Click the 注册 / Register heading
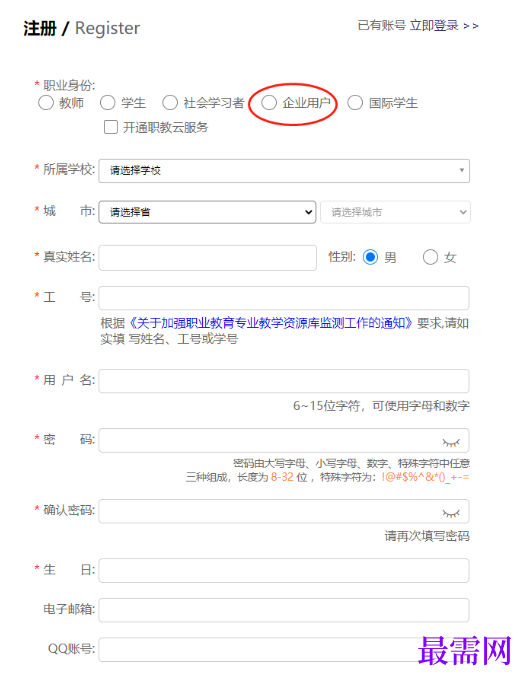Screen dimensions: 530x682 tap(81, 28)
